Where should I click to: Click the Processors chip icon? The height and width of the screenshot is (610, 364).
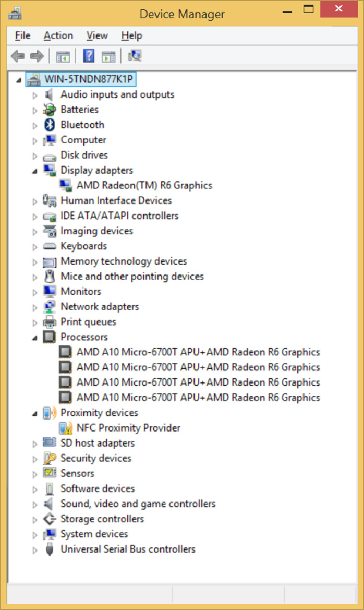(x=50, y=337)
